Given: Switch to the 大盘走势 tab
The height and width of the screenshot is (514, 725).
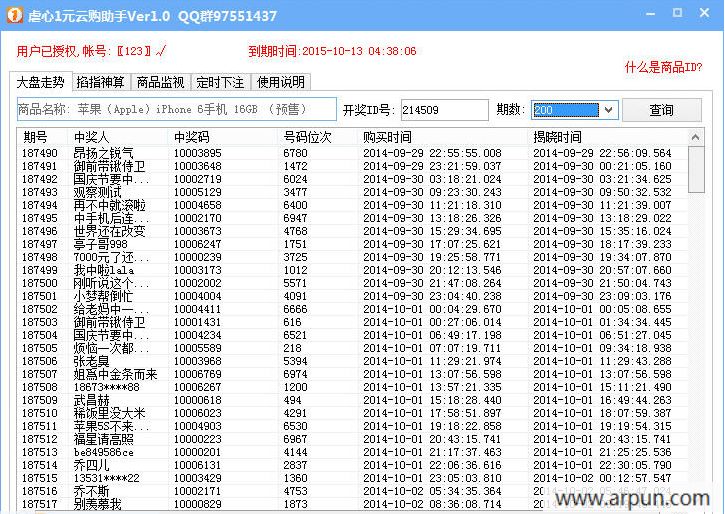Looking at the screenshot, I should pos(41,82).
